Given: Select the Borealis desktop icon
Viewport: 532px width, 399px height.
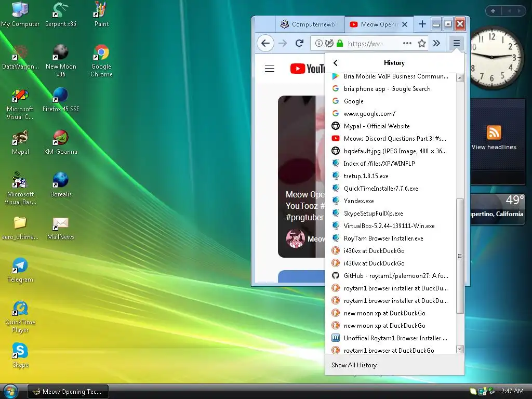Looking at the screenshot, I should pyautogui.click(x=61, y=185).
